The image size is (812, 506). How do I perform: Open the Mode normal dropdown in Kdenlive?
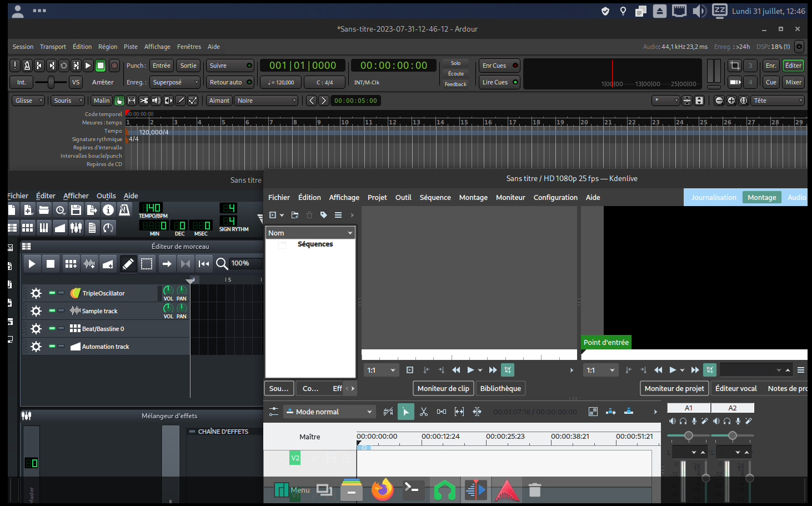pyautogui.click(x=329, y=412)
